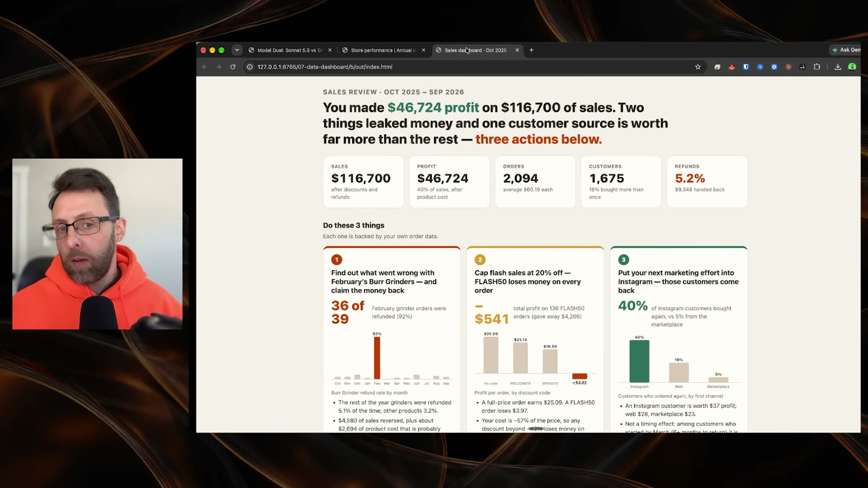Click the PROFIT $46,724 card
The width and height of the screenshot is (868, 488).
449,182
